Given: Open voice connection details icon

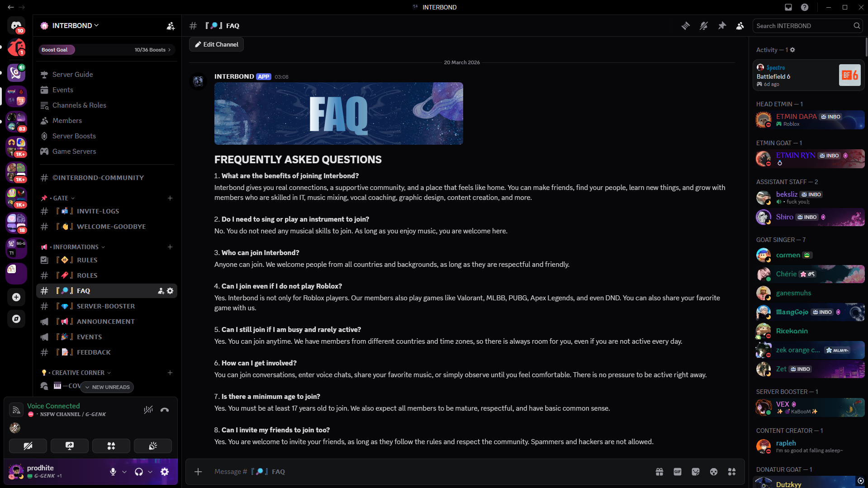Looking at the screenshot, I should click(x=16, y=410).
